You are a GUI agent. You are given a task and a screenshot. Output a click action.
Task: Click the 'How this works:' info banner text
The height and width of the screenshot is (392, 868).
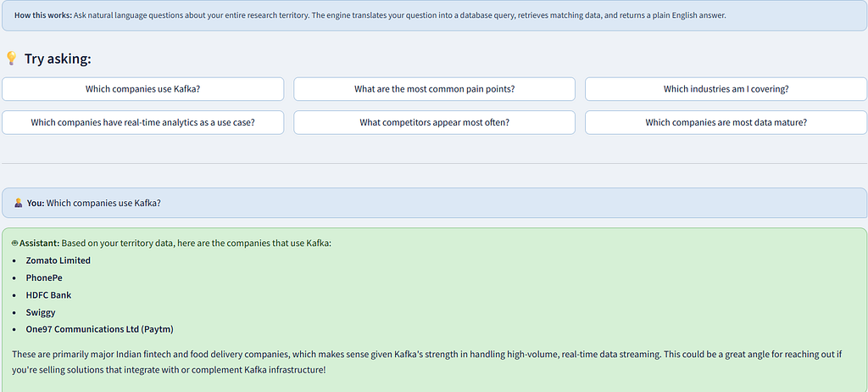pos(370,15)
